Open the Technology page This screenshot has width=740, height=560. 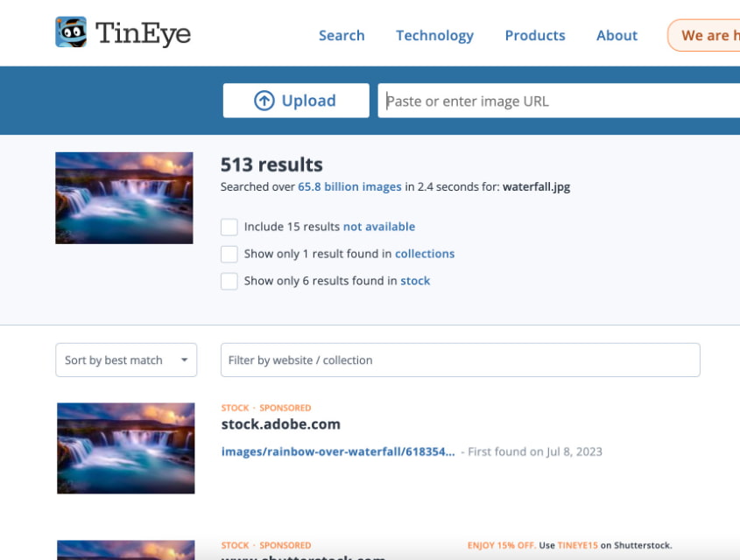click(434, 36)
